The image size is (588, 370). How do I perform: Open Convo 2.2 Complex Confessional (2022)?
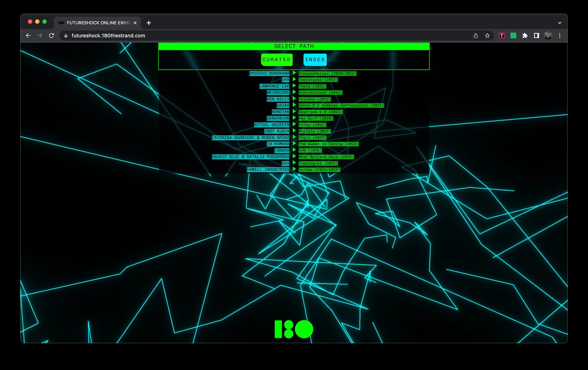(x=341, y=105)
